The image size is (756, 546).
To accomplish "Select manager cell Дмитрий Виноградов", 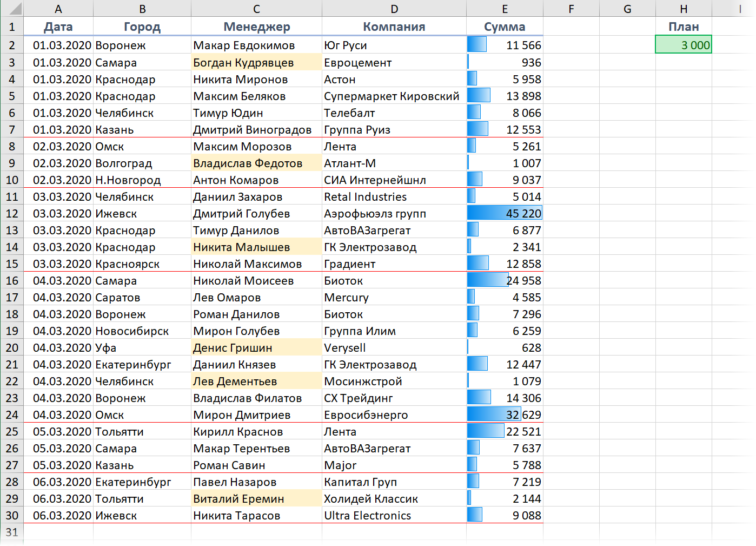I will click(256, 129).
